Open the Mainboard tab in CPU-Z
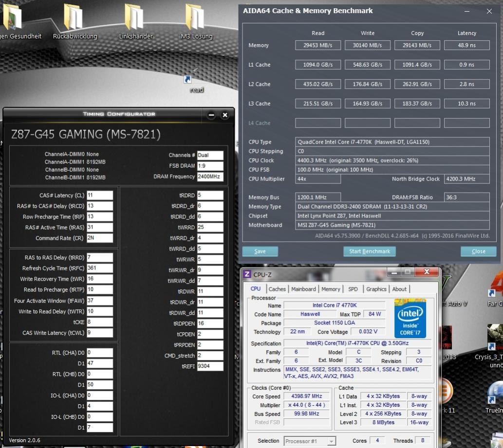This screenshot has width=503, height=448. tap(303, 289)
